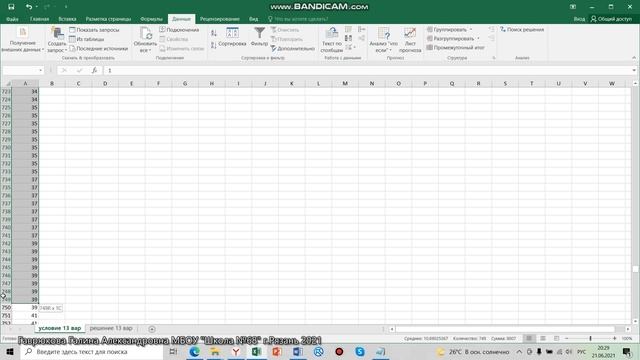This screenshot has height=360, width=640.
Task: Open Ribbon Display Options button
Action: (573, 7)
